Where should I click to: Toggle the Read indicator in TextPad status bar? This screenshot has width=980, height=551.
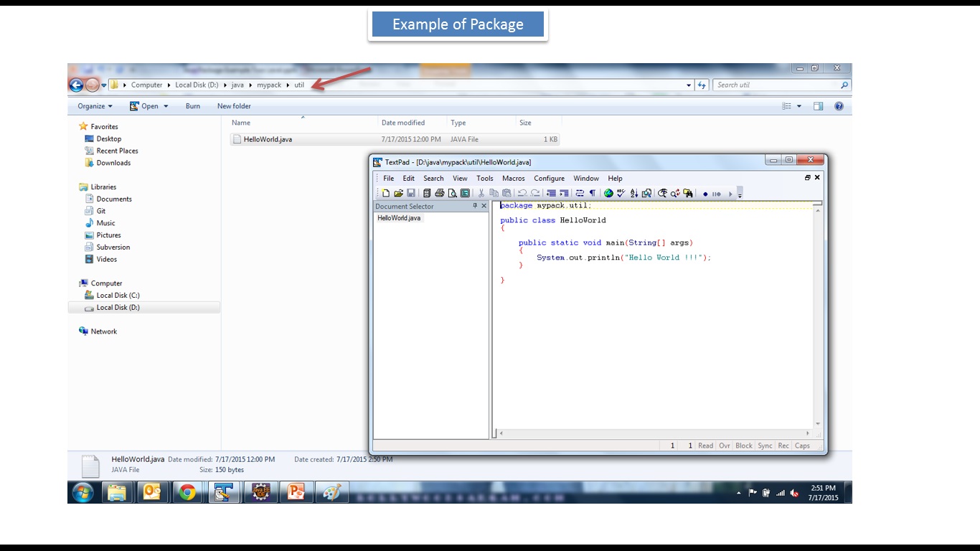point(706,446)
